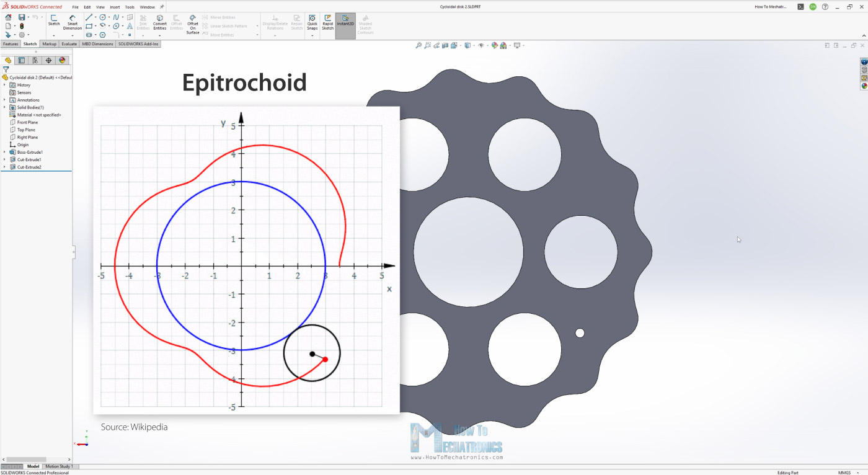Open the Edit Appearance color ball
The image size is (868, 475).
click(x=494, y=45)
